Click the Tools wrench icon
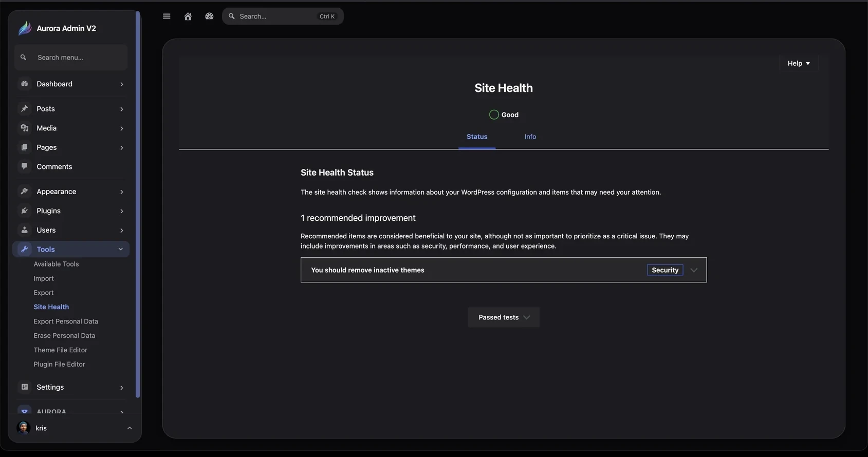The image size is (868, 457). [24, 249]
